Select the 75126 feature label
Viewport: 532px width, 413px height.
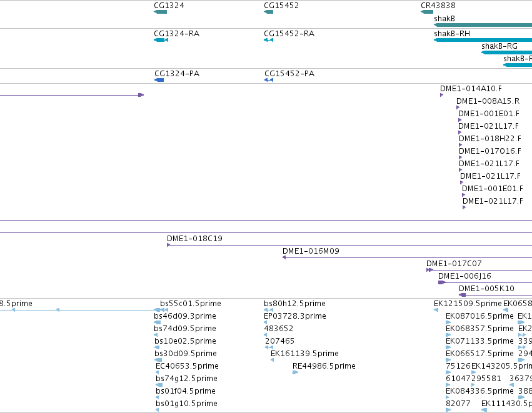(458, 366)
